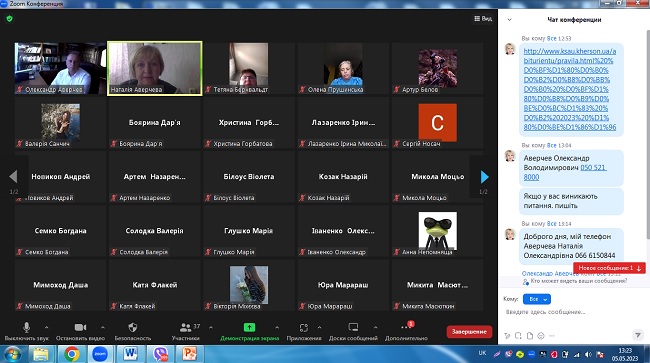650x363 pixels.
Task: Expand audio options arrow beside microphone
Action: coord(46,327)
